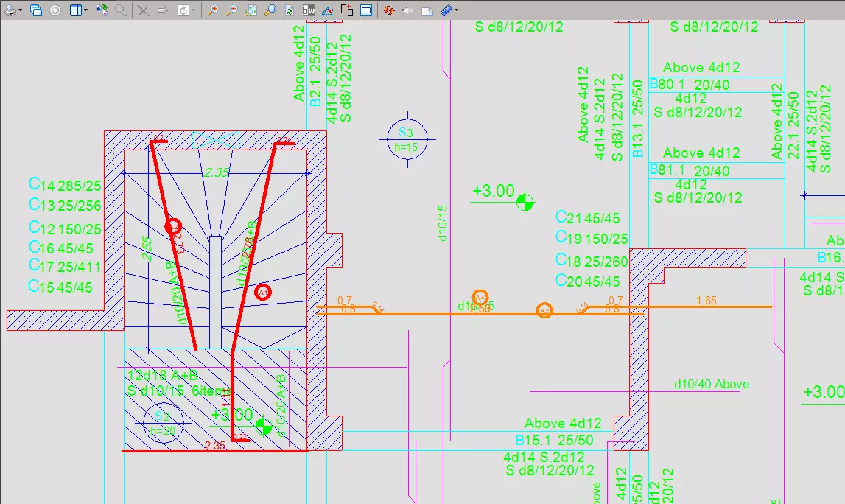
Task: Click the blue ruler icon
Action: click(x=446, y=10)
